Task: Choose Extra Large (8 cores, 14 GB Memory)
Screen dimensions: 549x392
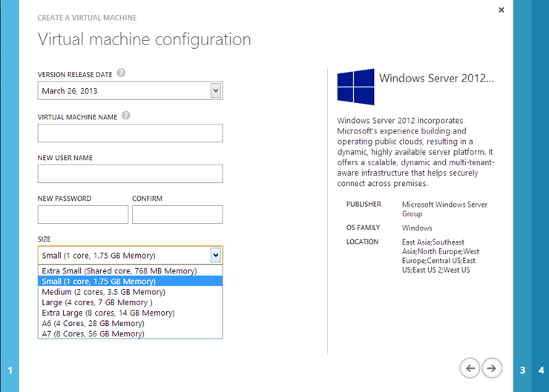Action: 131,313
